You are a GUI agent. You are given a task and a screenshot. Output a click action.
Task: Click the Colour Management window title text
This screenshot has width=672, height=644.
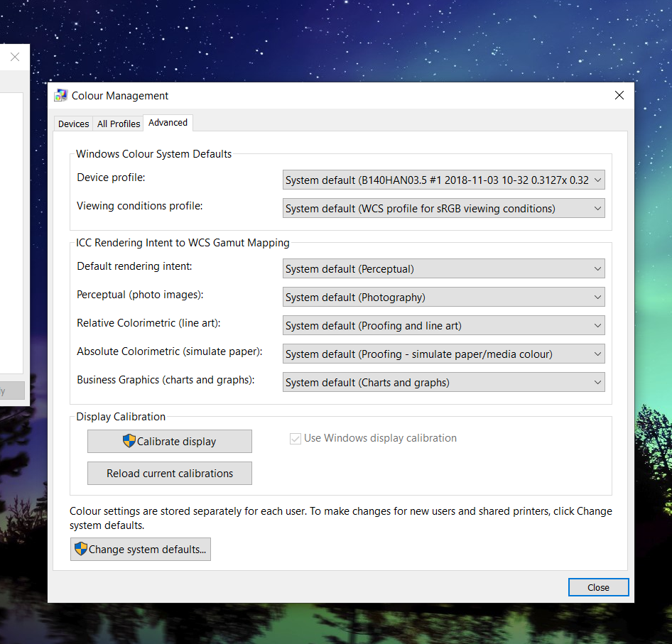120,96
